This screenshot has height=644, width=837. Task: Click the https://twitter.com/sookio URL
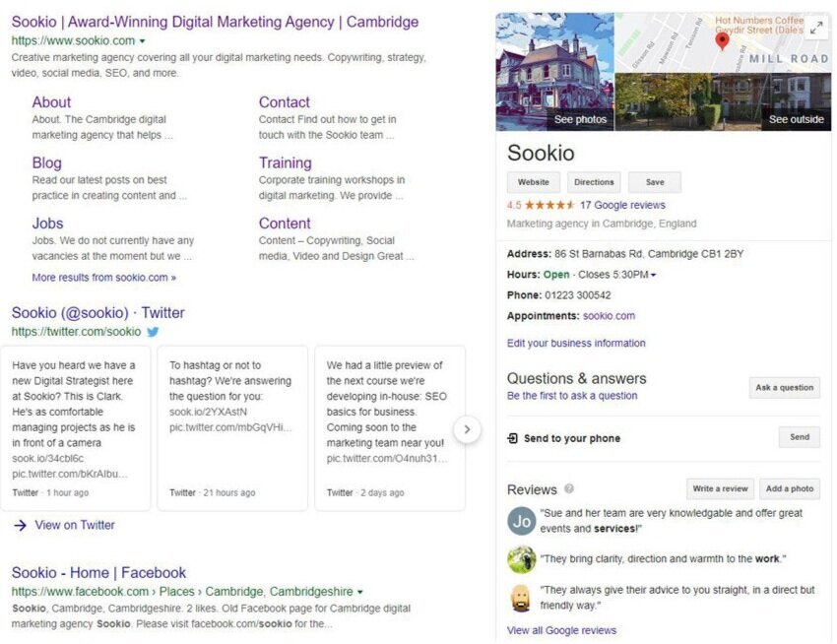tap(77, 332)
